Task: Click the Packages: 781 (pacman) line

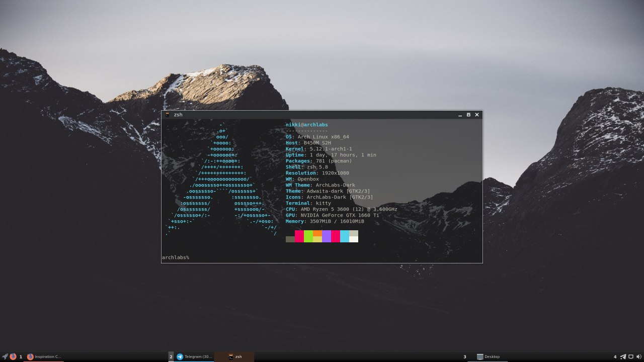Action: (x=319, y=161)
